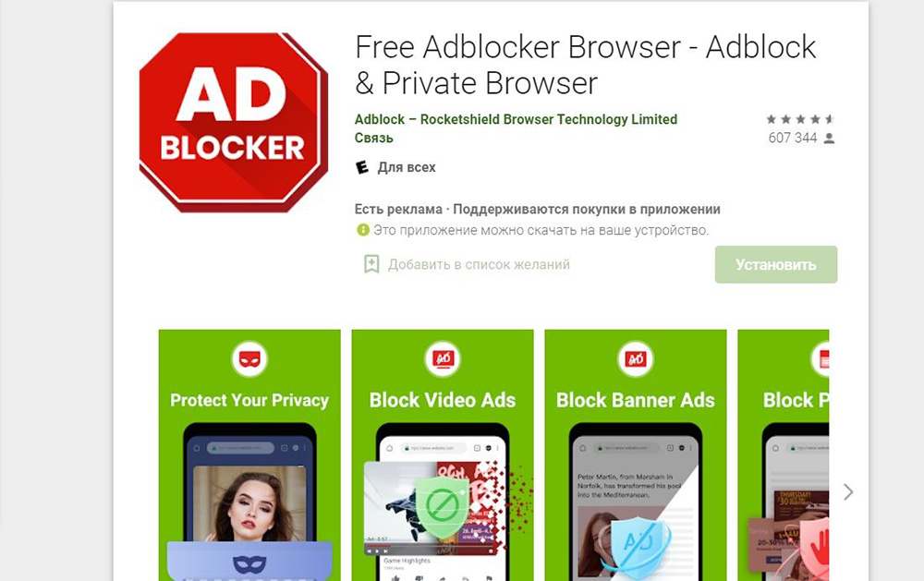This screenshot has width=924, height=581.
Task: Open Adblock – Rocketshield Browser Technology Limited link
Action: (x=516, y=120)
